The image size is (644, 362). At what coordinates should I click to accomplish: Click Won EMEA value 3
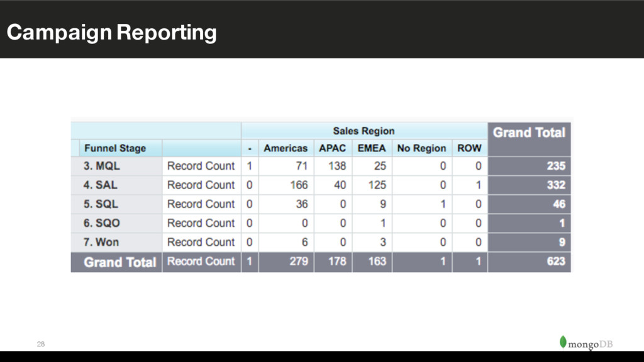(383, 242)
